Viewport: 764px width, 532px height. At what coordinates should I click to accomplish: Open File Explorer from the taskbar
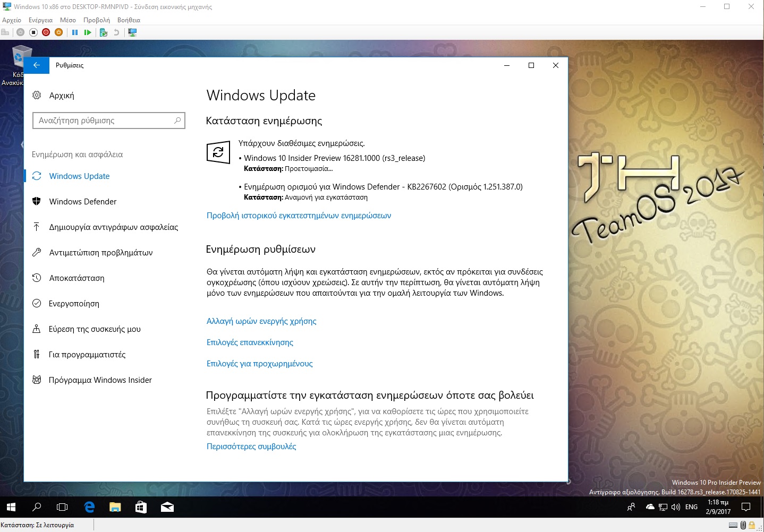point(115,507)
